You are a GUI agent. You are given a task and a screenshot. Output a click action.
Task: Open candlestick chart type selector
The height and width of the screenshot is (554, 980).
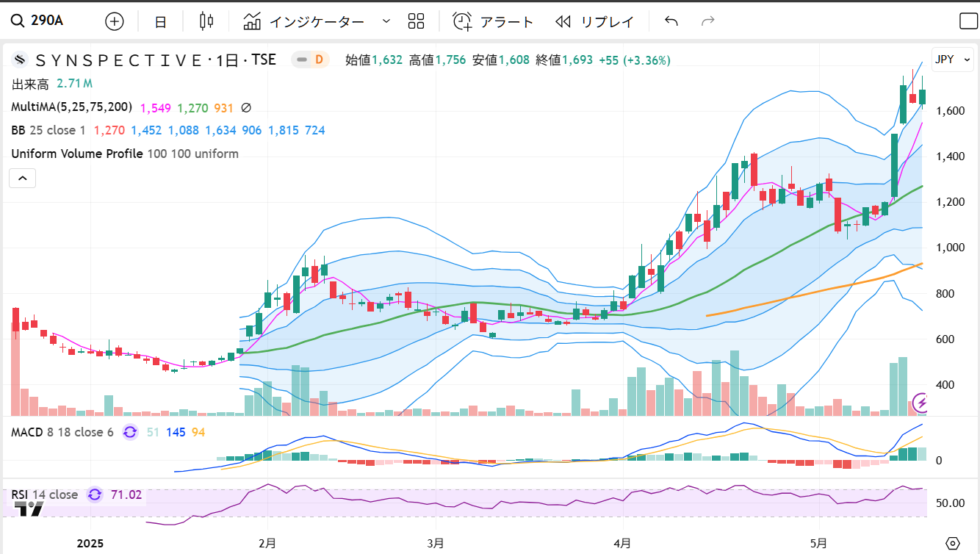pos(206,21)
